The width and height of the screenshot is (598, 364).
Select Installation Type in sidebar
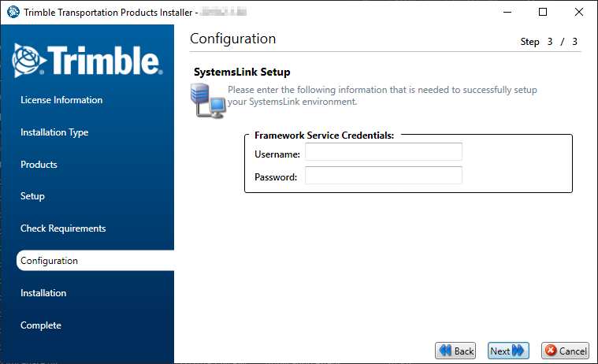coord(54,132)
